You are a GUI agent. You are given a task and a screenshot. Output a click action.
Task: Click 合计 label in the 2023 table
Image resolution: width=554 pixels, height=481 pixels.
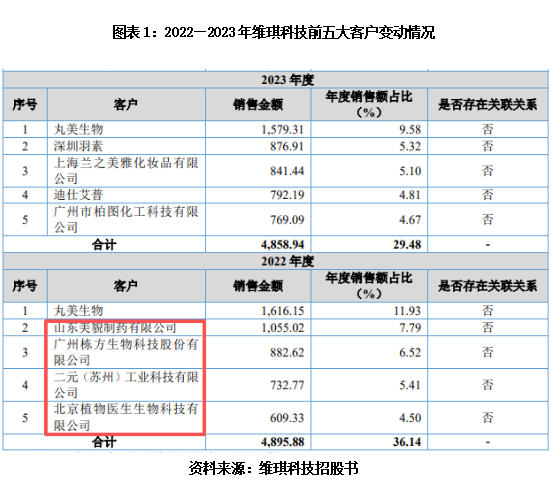[x=104, y=245]
